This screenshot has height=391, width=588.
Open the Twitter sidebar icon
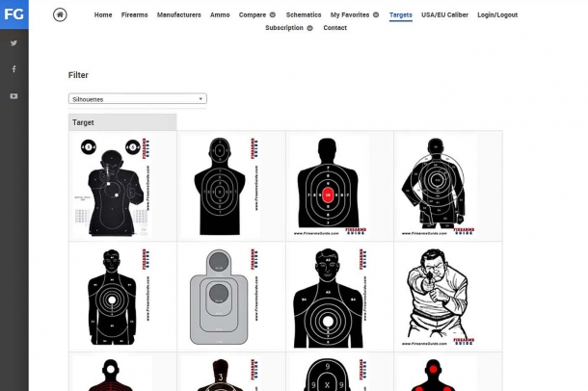(13, 43)
